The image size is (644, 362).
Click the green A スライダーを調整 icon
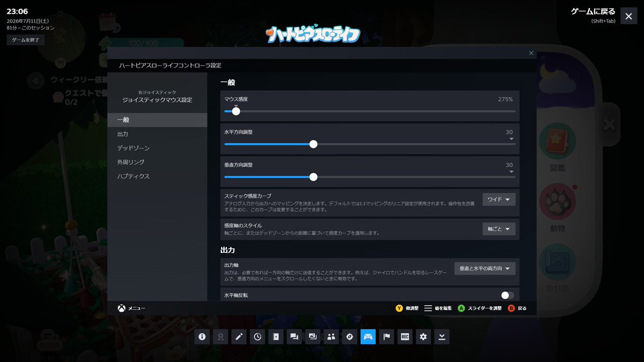pyautogui.click(x=462, y=308)
